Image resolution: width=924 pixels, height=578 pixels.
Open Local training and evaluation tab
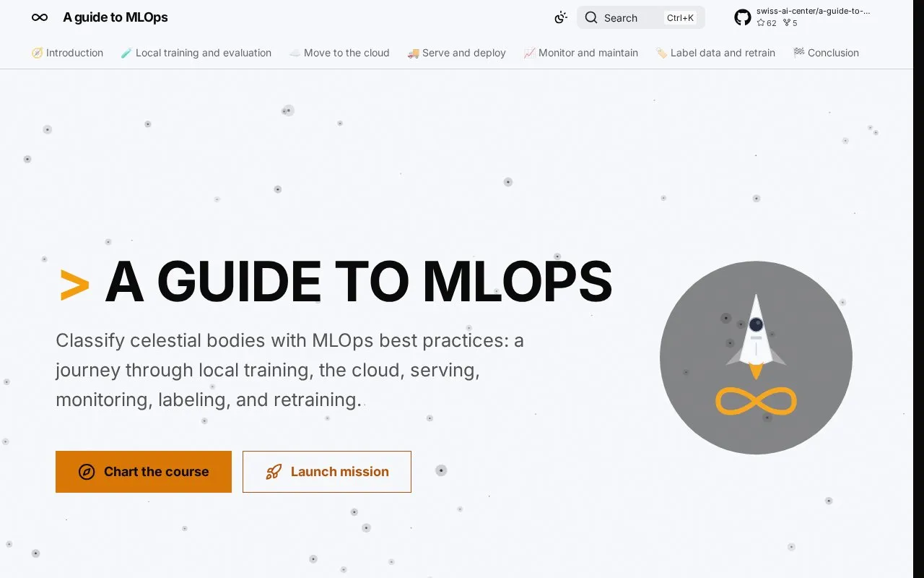click(x=196, y=53)
